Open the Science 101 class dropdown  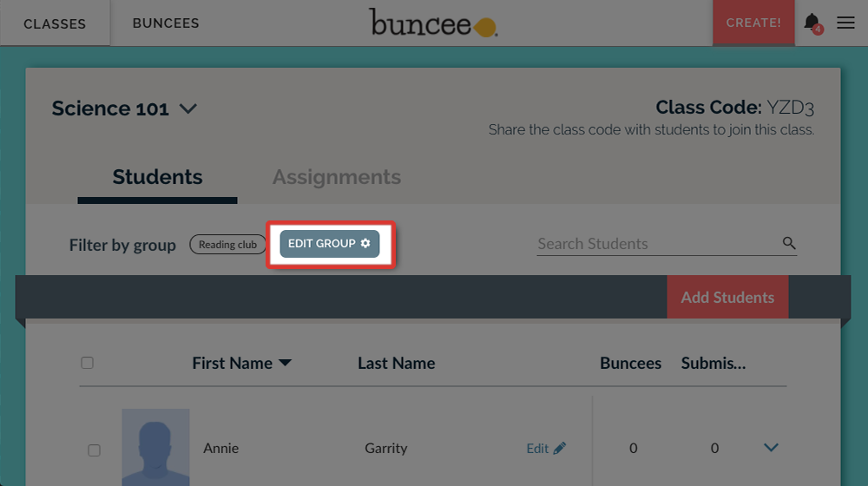tap(188, 109)
